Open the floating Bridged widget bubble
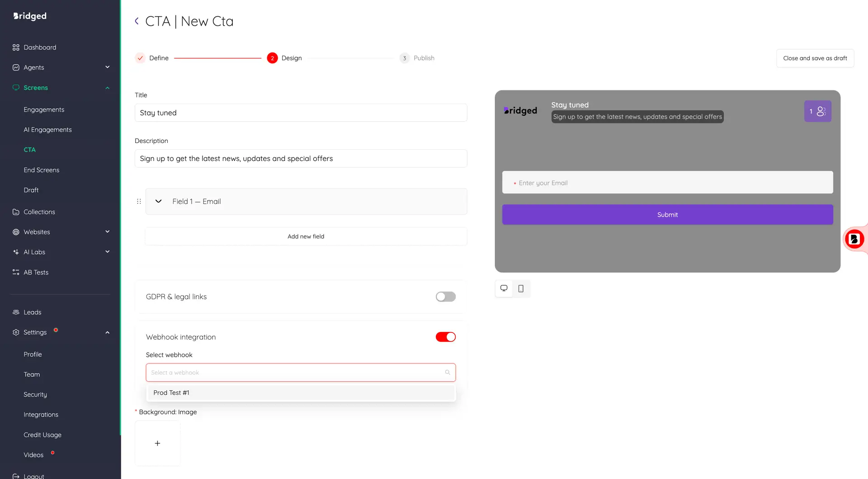This screenshot has width=868, height=479. [x=854, y=239]
